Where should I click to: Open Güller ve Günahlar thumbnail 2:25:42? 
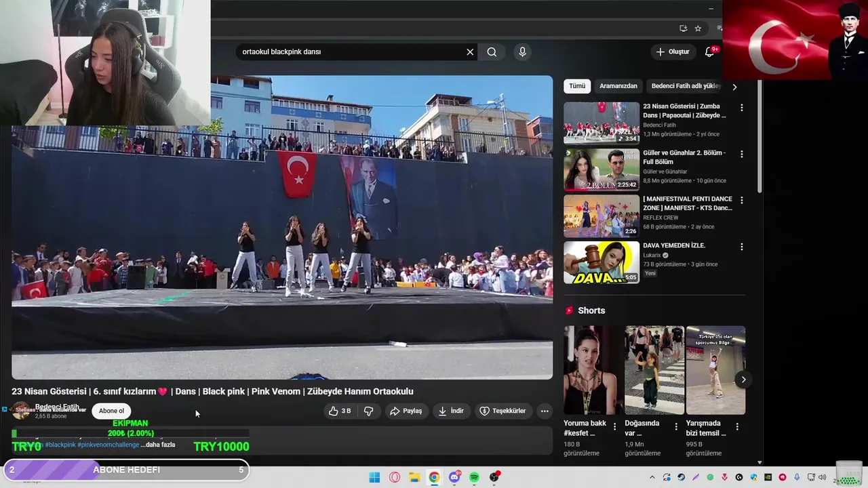tap(601, 169)
